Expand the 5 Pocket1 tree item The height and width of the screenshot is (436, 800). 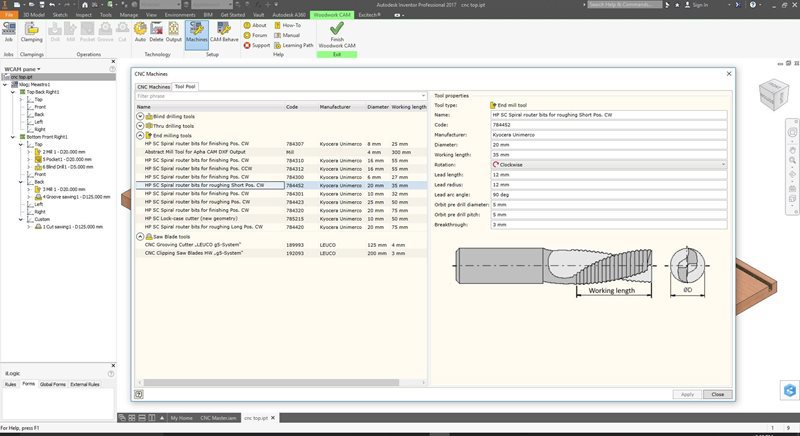[x=29, y=160]
